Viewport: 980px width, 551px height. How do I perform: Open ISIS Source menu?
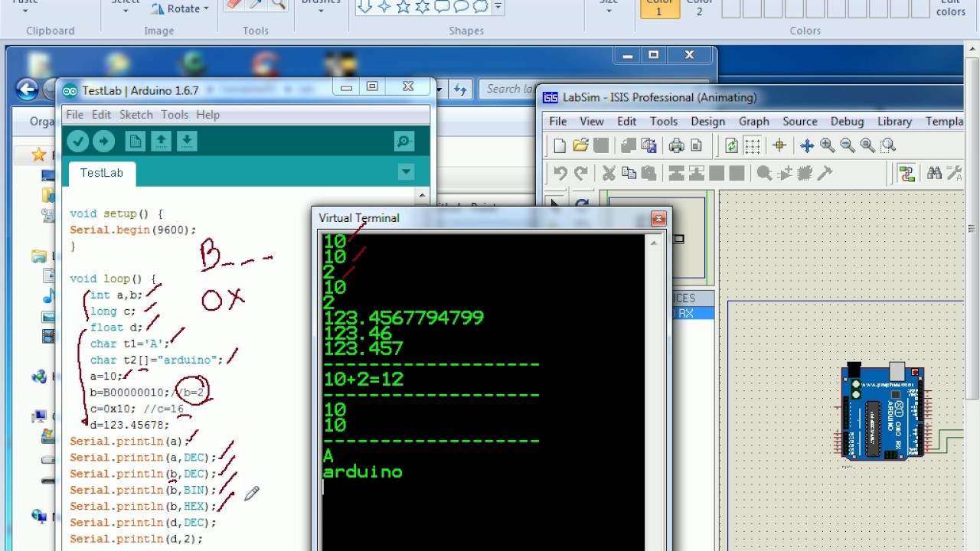[x=799, y=121]
